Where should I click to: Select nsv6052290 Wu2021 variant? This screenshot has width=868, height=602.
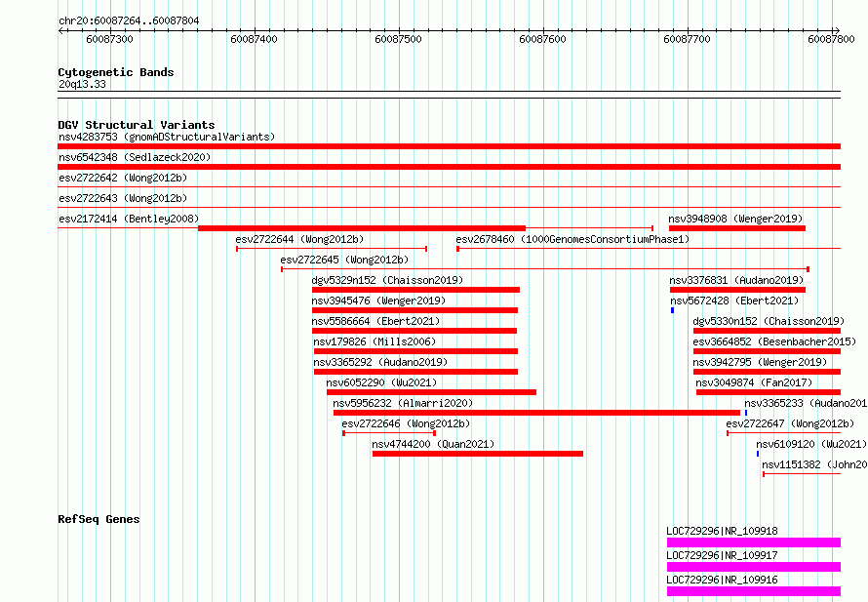point(381,382)
